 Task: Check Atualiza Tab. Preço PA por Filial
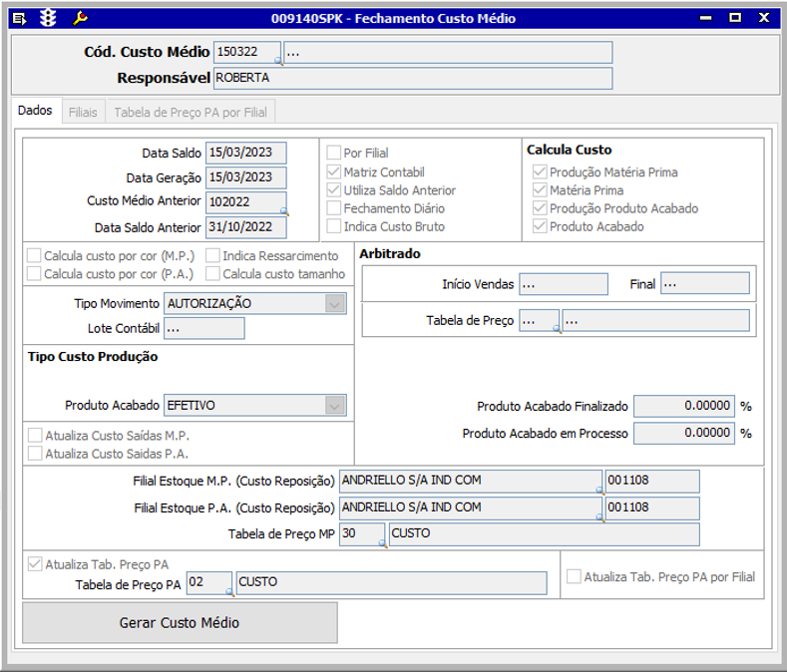point(574,576)
